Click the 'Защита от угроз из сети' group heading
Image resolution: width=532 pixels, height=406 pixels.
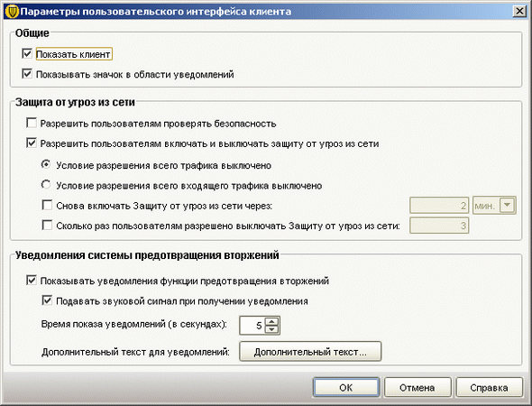click(x=75, y=102)
